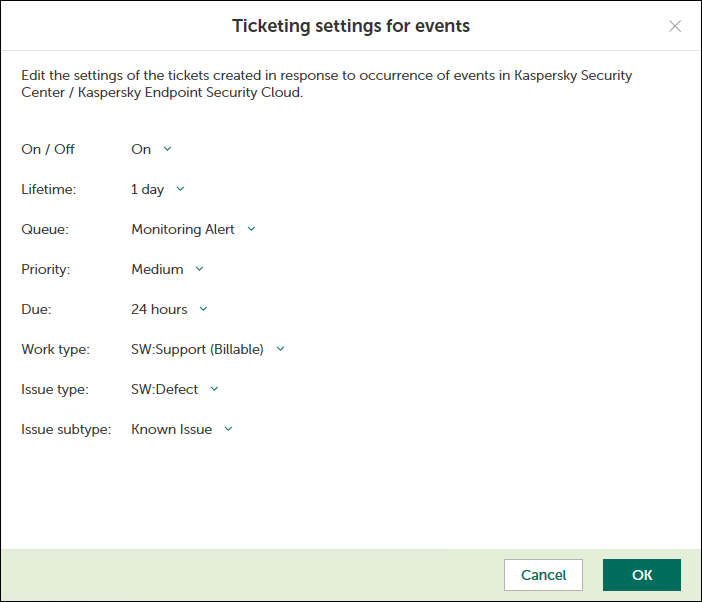This screenshot has width=702, height=602.
Task: Click the arrow next to 24 hours
Action: click(x=203, y=309)
